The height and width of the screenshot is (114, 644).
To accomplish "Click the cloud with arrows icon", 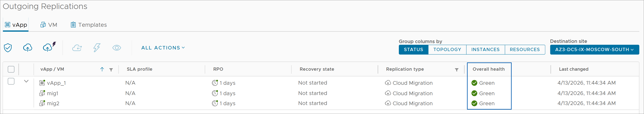I will click(x=77, y=48).
